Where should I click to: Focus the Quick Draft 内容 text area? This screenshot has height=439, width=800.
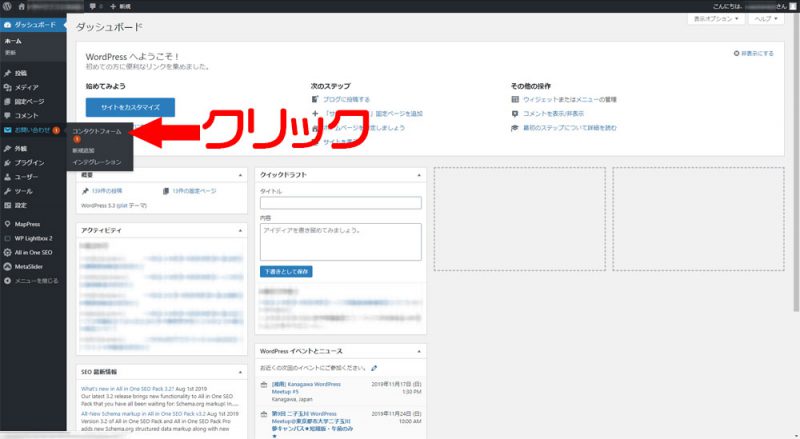click(x=341, y=242)
